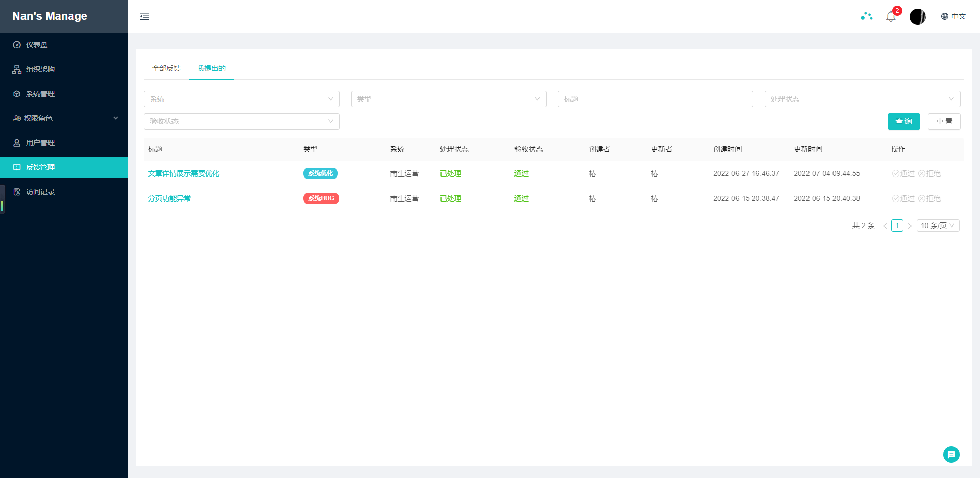Open the 10条/页 page size dropdown
980x478 pixels.
938,225
